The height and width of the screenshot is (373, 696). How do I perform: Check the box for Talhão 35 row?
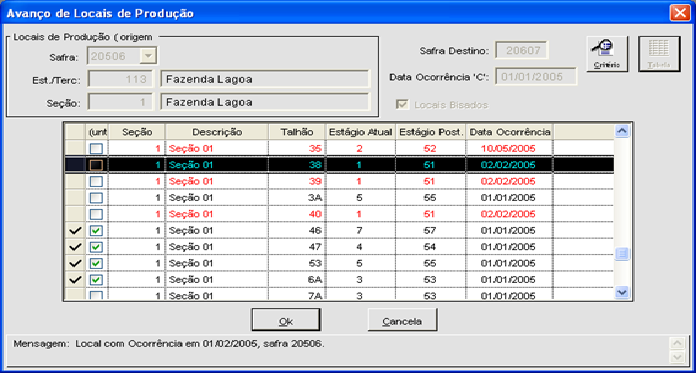click(96, 149)
